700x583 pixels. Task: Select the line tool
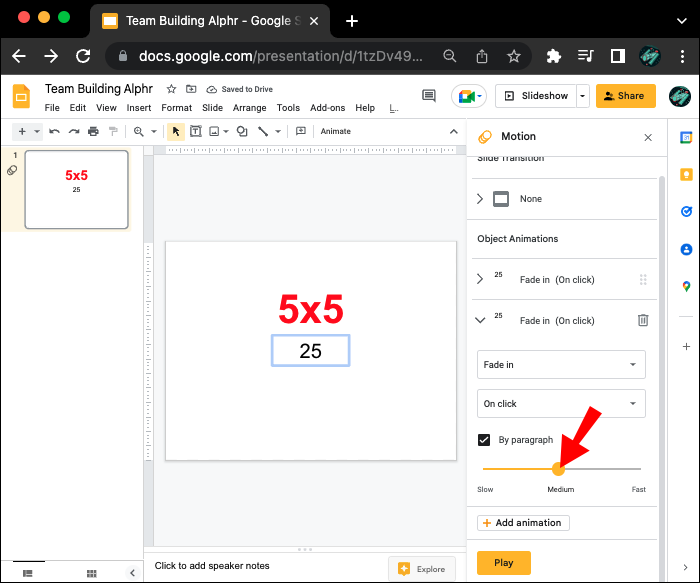[263, 131]
